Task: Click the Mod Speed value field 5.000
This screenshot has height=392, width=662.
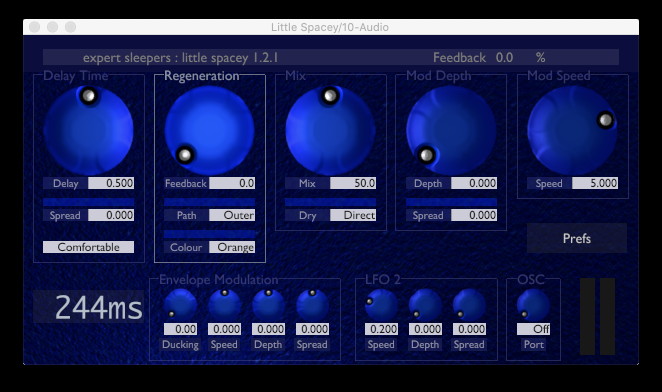Action: [x=595, y=183]
